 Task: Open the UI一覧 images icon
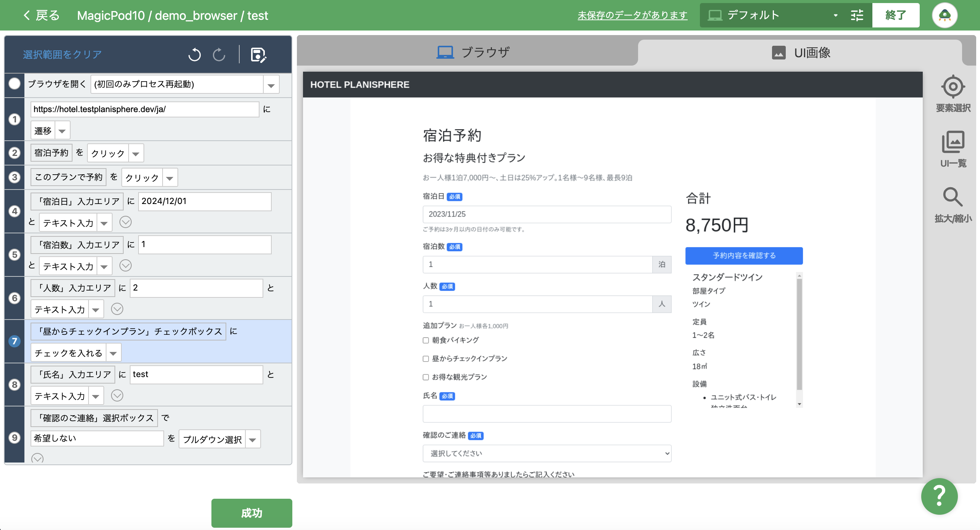click(953, 142)
